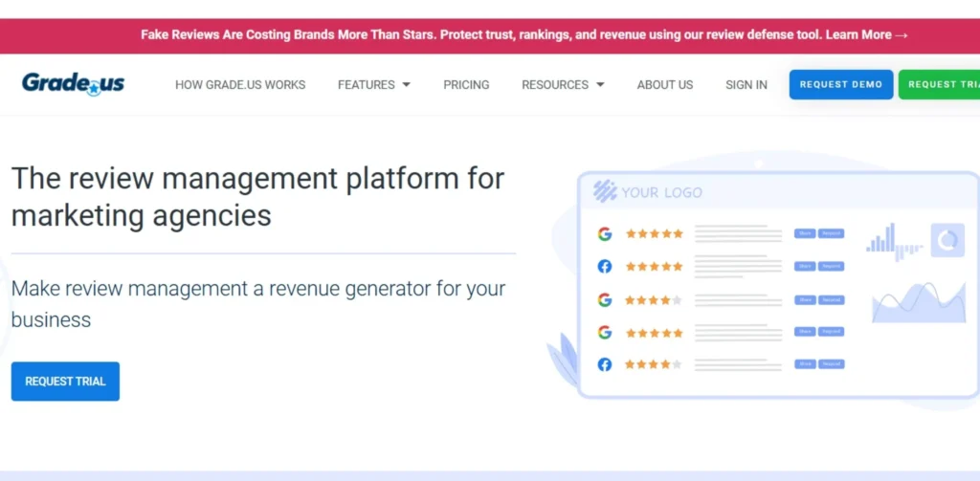
Task: Click the green Request Trial header button
Action: point(940,84)
